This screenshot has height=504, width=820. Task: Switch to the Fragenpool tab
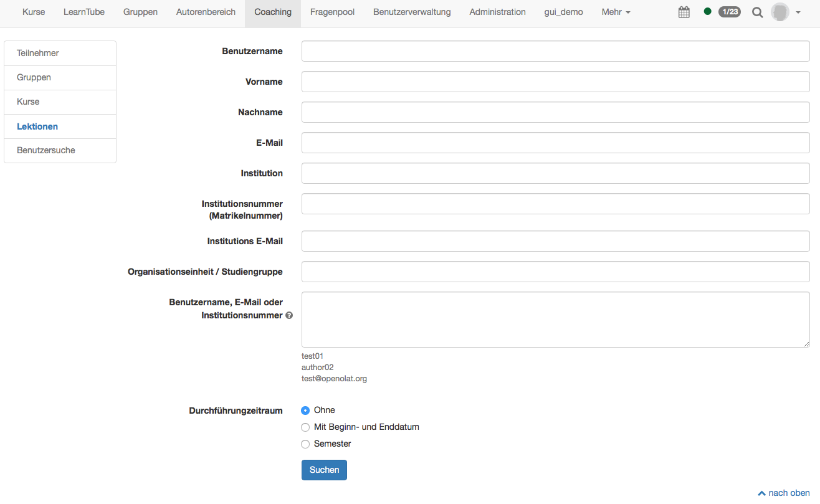pyautogui.click(x=332, y=12)
